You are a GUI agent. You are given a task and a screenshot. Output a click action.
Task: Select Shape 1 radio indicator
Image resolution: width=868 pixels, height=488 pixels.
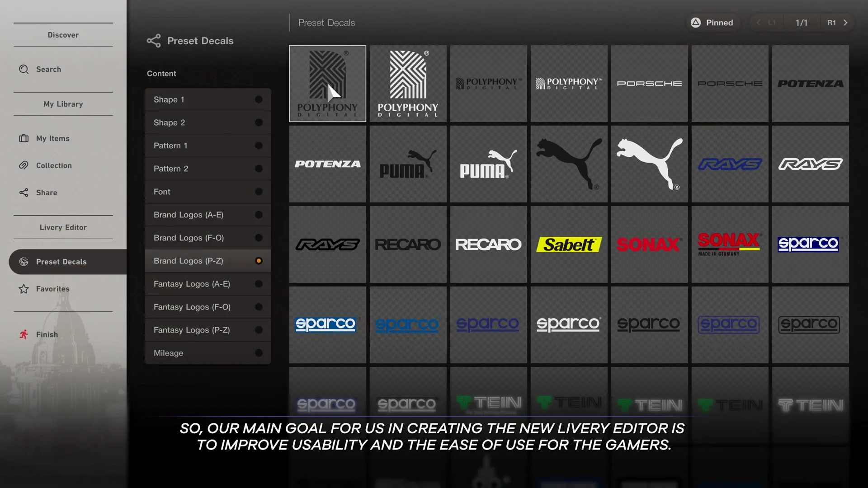point(259,99)
